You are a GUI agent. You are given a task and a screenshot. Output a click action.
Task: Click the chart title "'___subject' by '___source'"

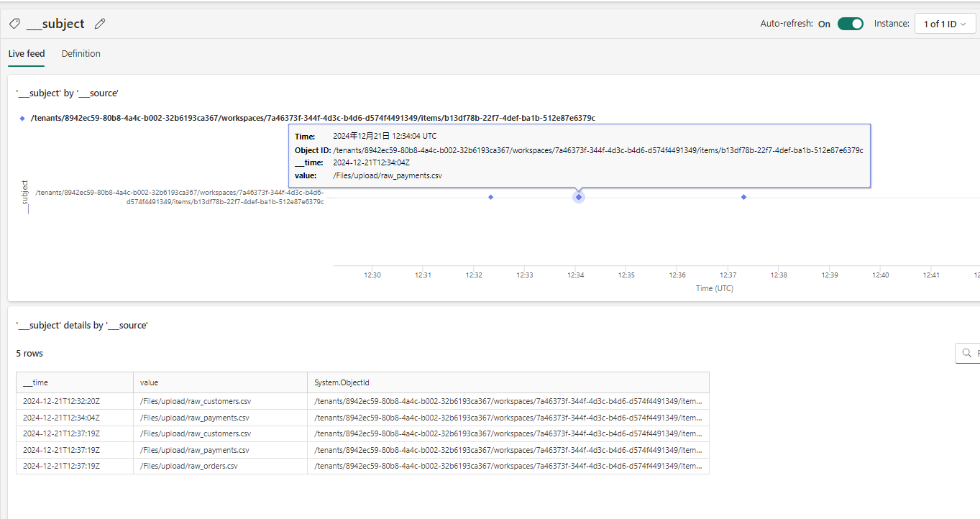pos(67,93)
